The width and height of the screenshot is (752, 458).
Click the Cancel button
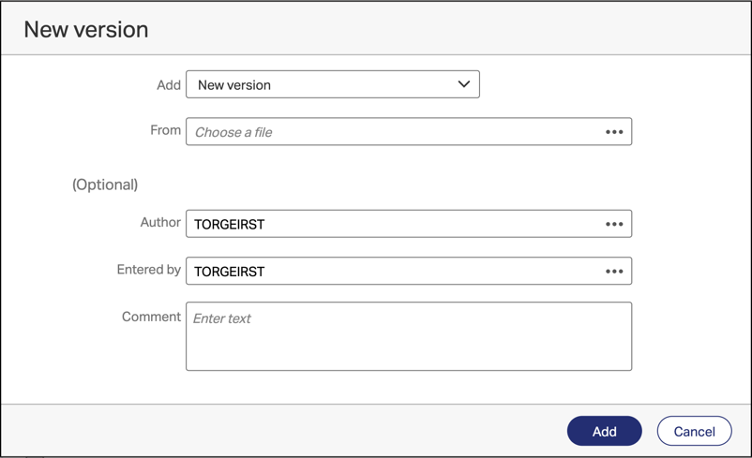pyautogui.click(x=694, y=431)
